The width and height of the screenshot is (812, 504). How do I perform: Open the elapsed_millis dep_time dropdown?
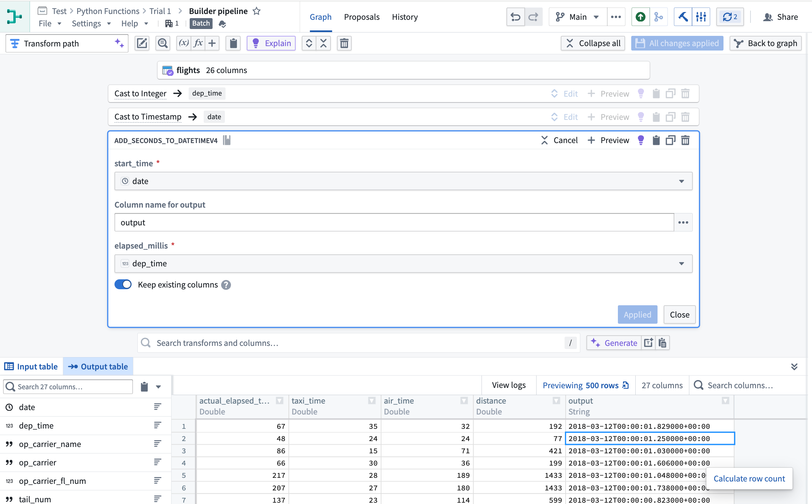click(403, 263)
